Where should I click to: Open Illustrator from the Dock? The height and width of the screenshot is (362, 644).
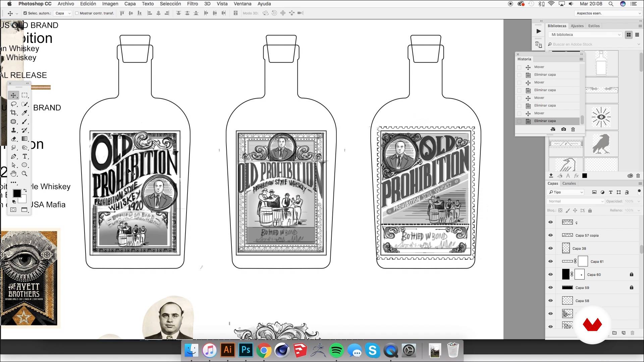[228, 350]
